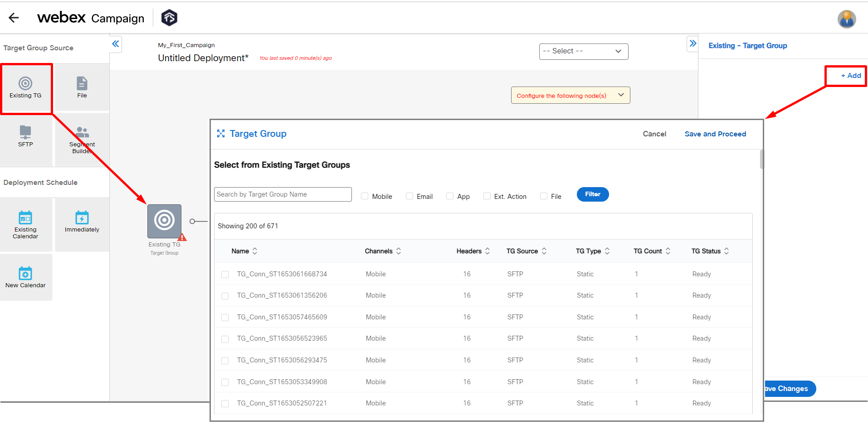This screenshot has width=868, height=444.
Task: Select the TG_Conn_ST1653061668734 row checkbox
Action: coord(225,274)
